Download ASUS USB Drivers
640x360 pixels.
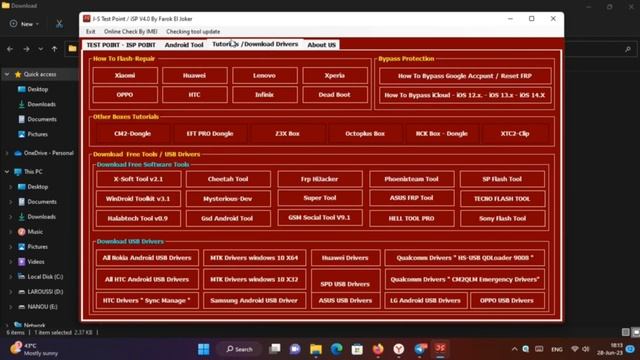(345, 300)
